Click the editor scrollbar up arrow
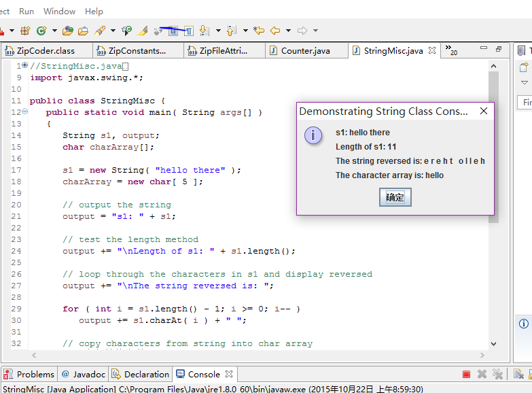This screenshot has height=393, width=532. [x=494, y=66]
